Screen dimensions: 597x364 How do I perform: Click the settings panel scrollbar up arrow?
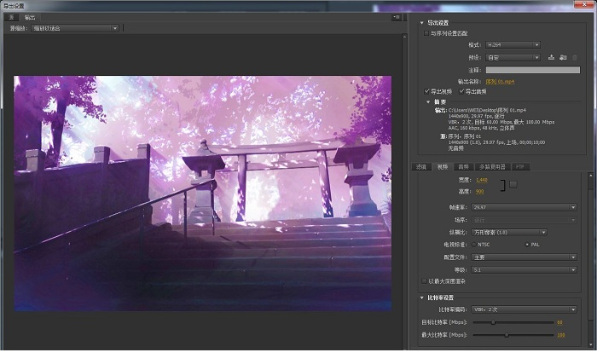point(590,176)
